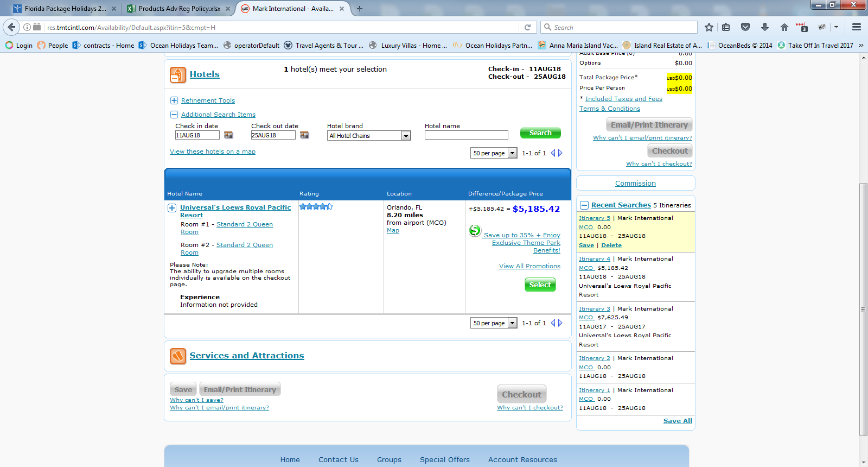
Task: Collapse the Additional Search Items section
Action: [174, 115]
